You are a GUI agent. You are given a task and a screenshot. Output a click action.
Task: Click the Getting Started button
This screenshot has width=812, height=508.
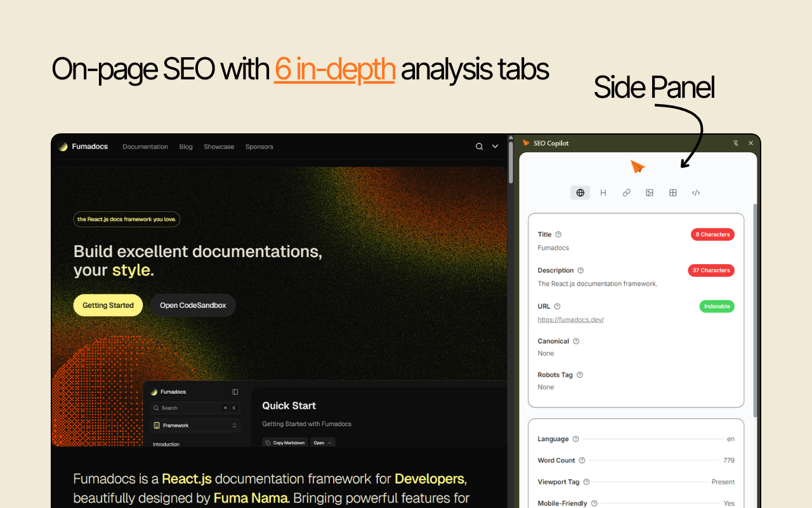[x=108, y=305]
